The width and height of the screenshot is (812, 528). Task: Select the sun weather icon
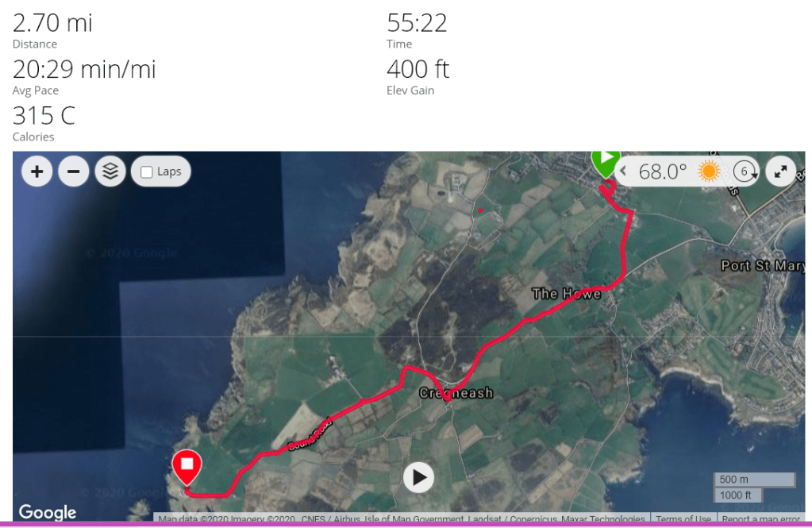(709, 171)
